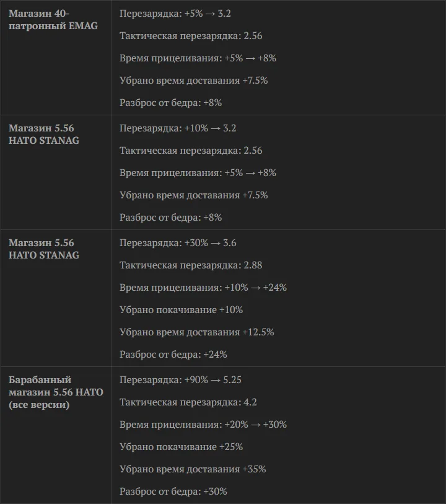The image size is (446, 504).
Task: Select 'Тактическая перезарядка: 4.2' line
Action: (188, 402)
